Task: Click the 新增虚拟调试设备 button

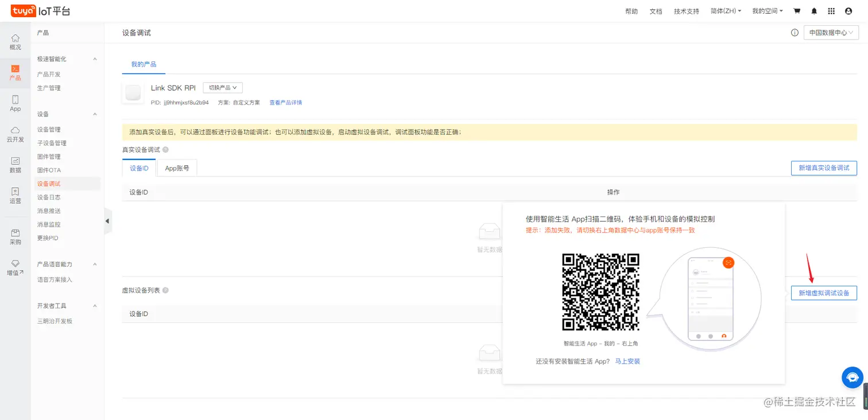Action: click(824, 293)
